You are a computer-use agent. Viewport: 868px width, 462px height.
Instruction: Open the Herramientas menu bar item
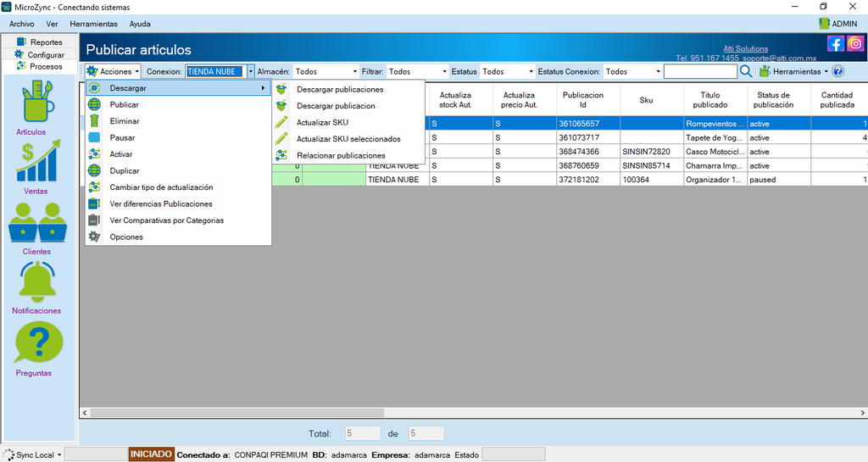pyautogui.click(x=93, y=24)
